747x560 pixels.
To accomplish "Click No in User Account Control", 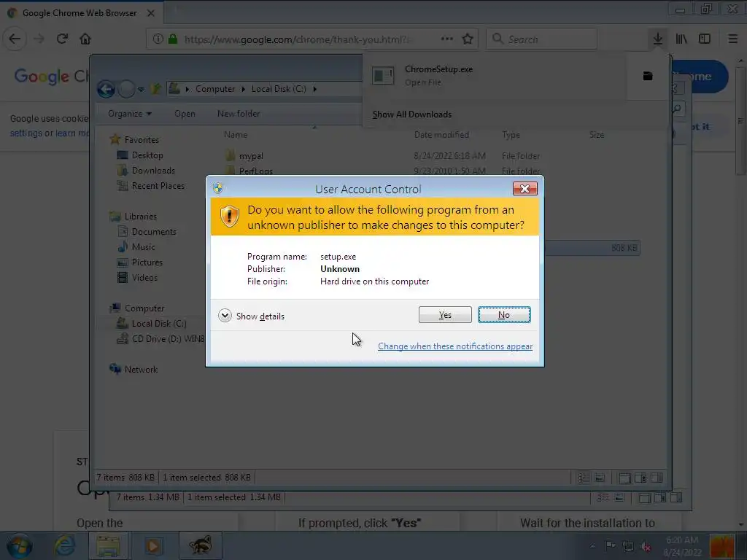I will [504, 315].
